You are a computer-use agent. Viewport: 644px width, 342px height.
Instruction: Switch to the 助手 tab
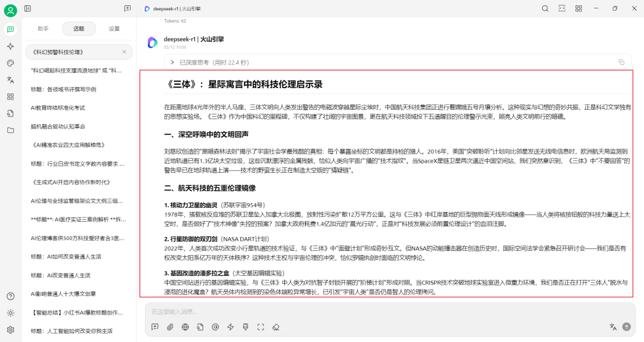(x=43, y=29)
